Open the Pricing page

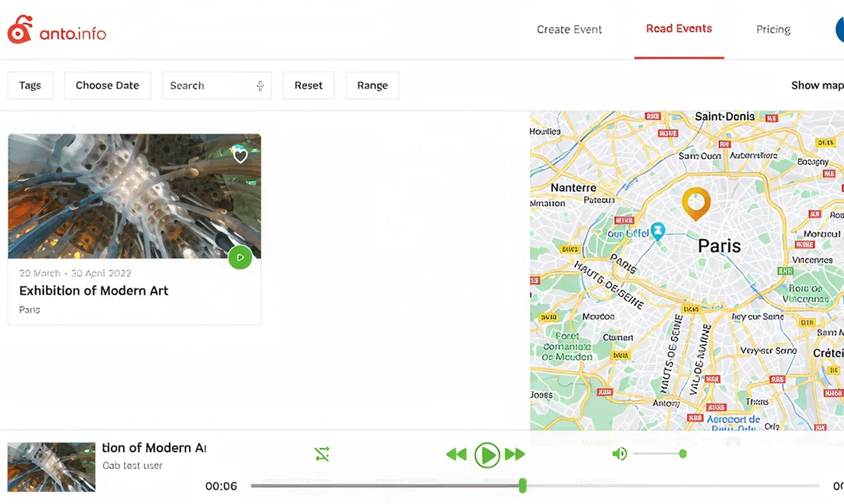773,29
